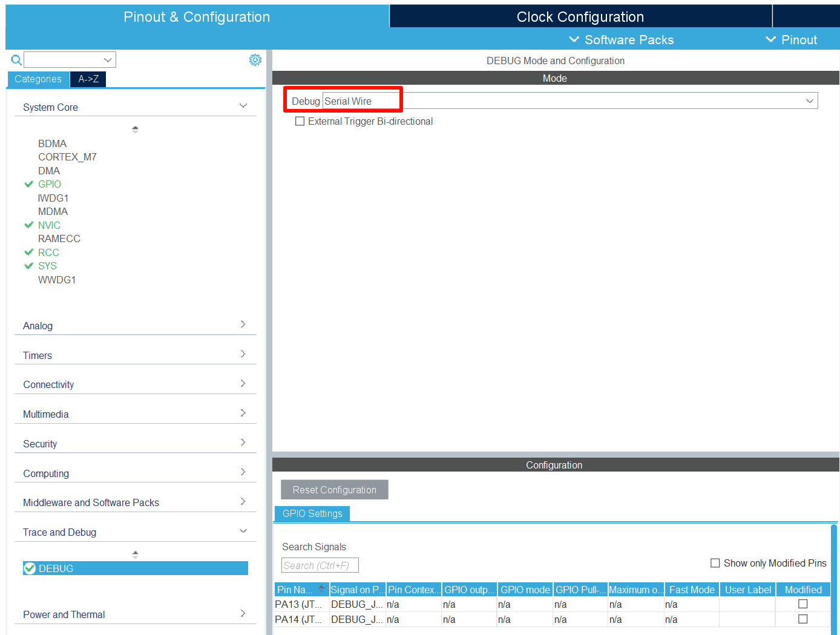Screen dimensions: 840x635
Task: Open the Debug mode dropdown
Action: 809,101
